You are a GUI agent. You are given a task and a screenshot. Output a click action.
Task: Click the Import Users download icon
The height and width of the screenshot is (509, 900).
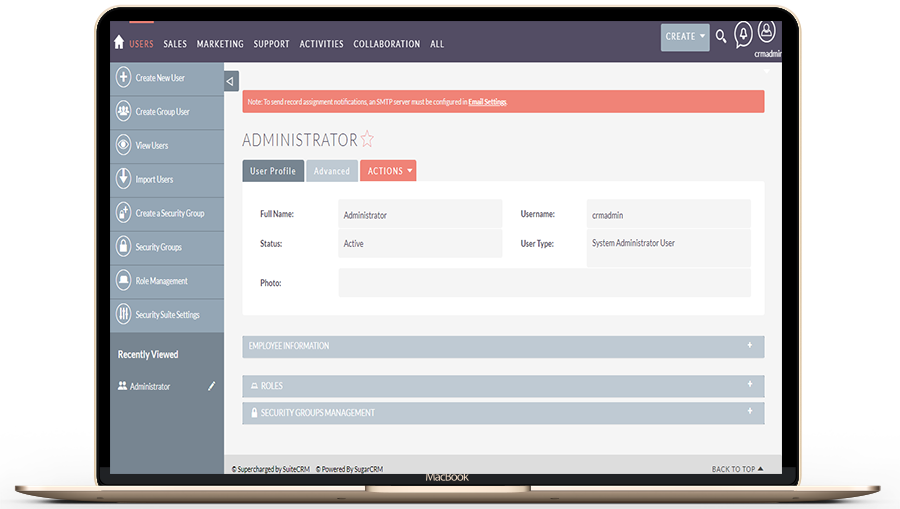click(x=123, y=178)
